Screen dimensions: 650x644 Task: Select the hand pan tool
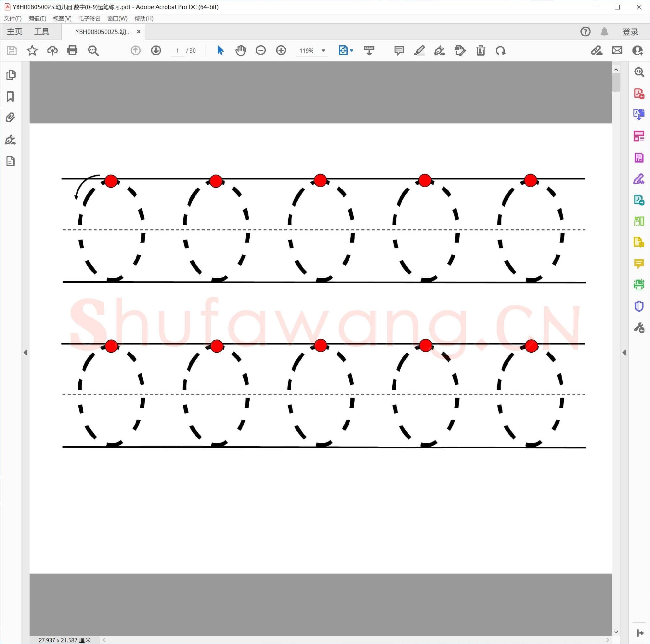point(240,50)
